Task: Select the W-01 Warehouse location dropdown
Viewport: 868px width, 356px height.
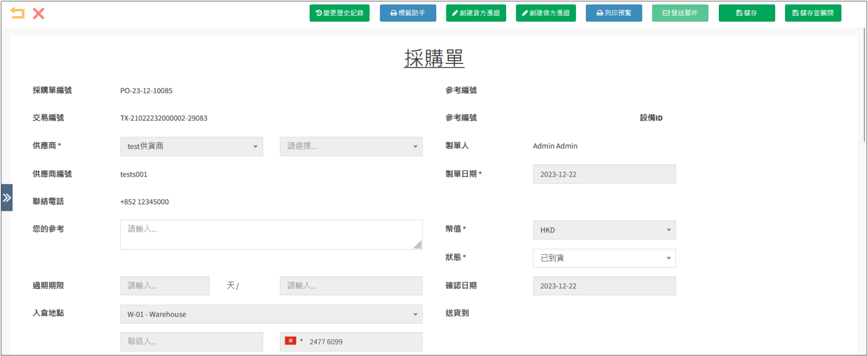Action: (271, 314)
